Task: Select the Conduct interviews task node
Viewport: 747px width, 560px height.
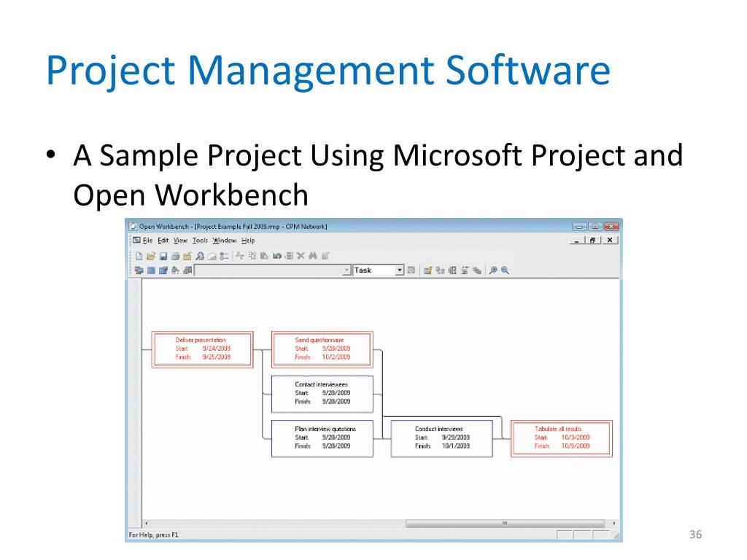Action: 441,438
